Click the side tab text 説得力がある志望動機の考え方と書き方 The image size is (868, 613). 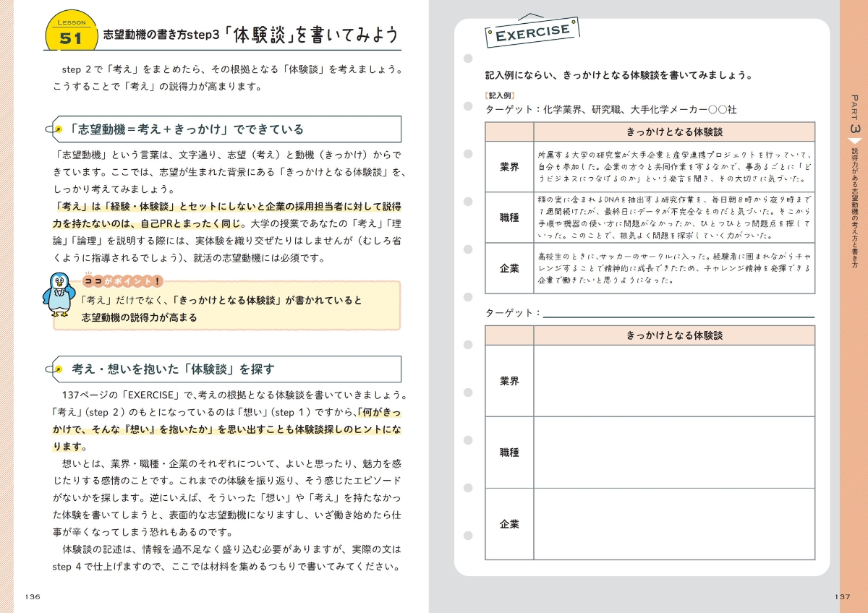click(854, 208)
